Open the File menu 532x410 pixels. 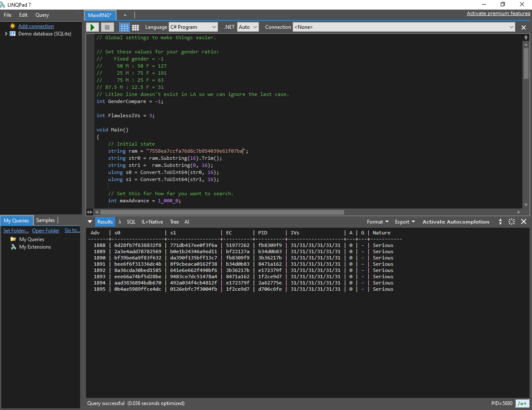tap(8, 15)
